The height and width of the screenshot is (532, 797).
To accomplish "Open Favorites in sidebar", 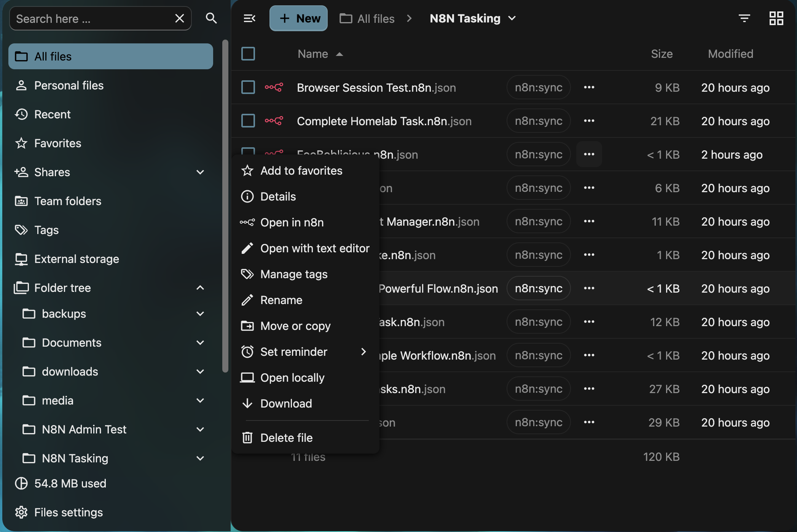I will click(111, 143).
